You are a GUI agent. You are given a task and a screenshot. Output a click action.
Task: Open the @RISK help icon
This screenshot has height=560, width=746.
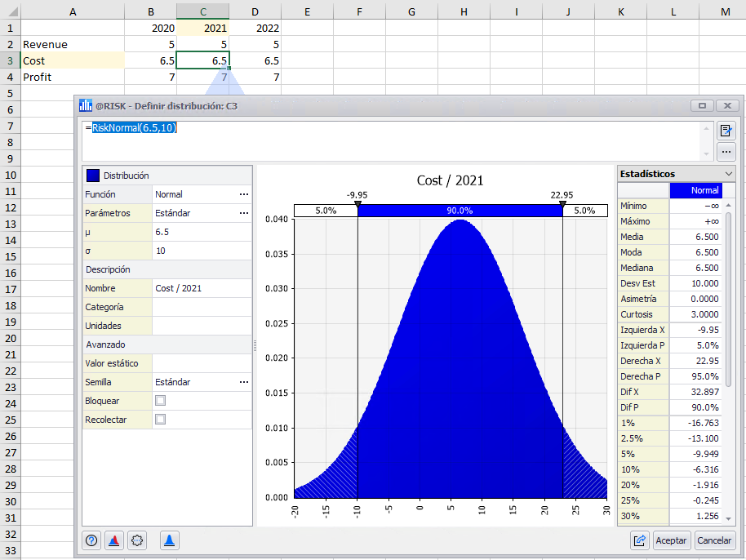pos(91,540)
